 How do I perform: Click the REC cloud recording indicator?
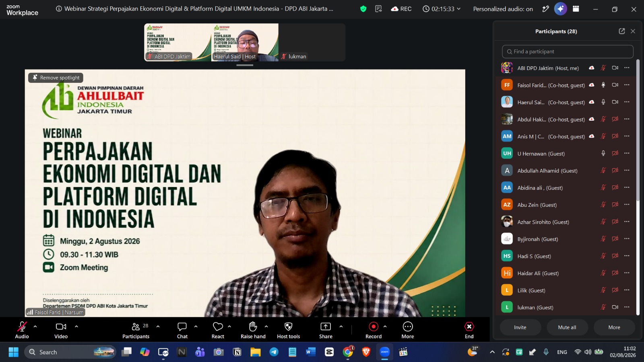[401, 9]
